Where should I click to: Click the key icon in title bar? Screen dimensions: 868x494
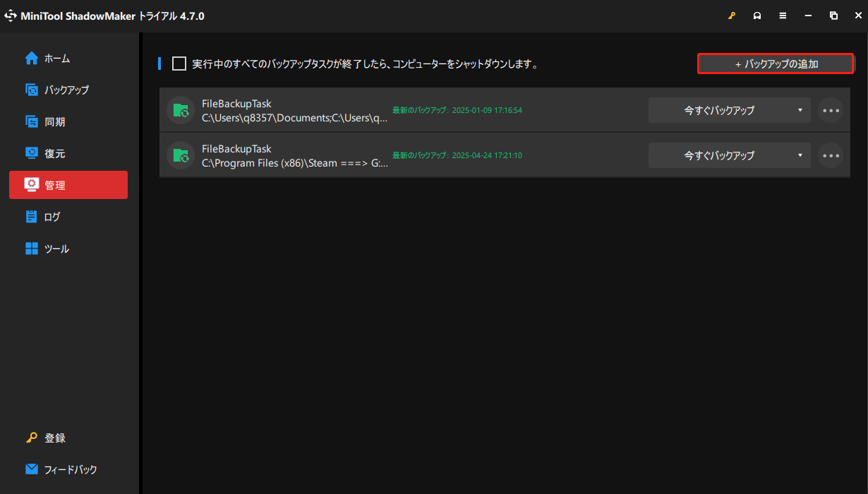732,16
